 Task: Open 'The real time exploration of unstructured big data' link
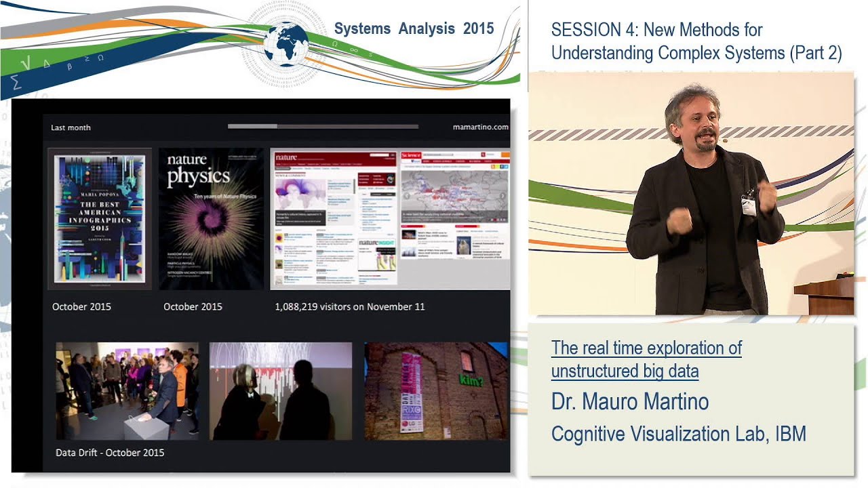646,359
